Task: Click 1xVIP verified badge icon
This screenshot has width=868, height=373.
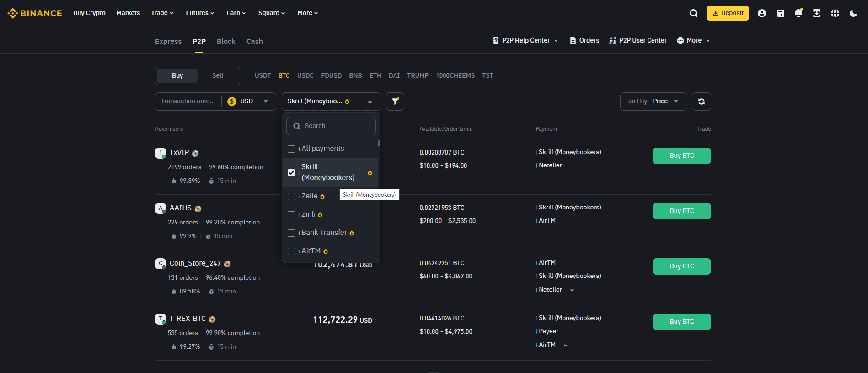Action: click(x=195, y=154)
